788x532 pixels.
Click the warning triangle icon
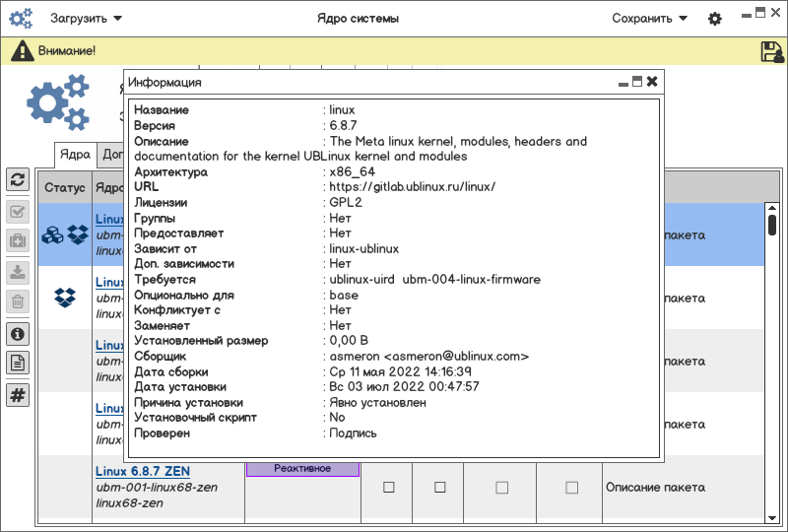pyautogui.click(x=23, y=51)
